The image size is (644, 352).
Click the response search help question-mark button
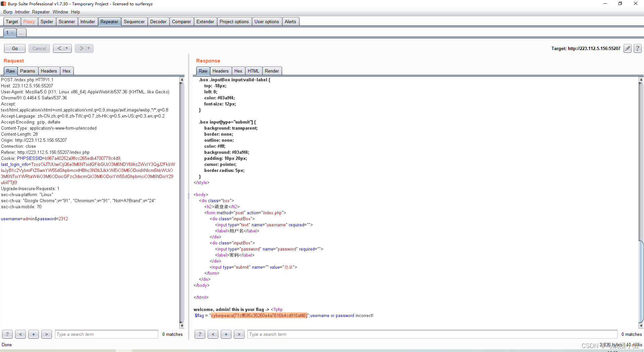tap(200, 334)
